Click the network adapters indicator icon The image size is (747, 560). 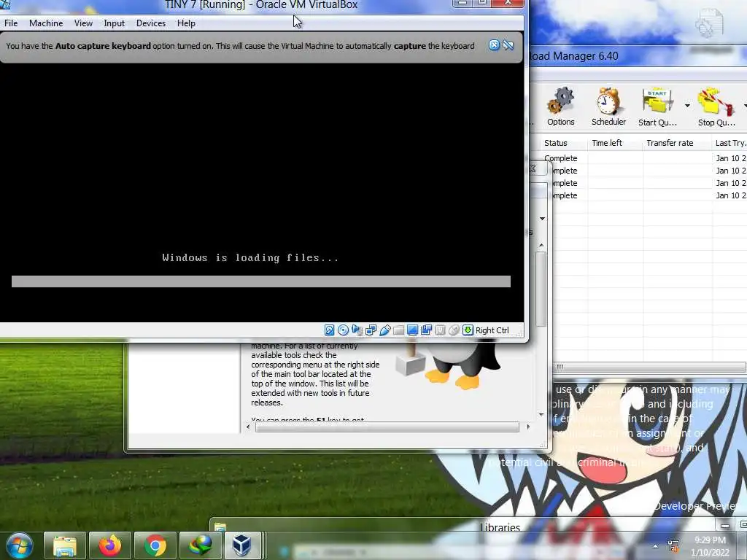(x=371, y=330)
